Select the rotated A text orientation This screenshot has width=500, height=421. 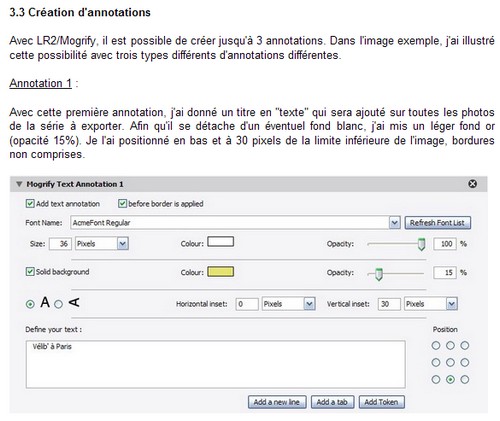tap(59, 304)
